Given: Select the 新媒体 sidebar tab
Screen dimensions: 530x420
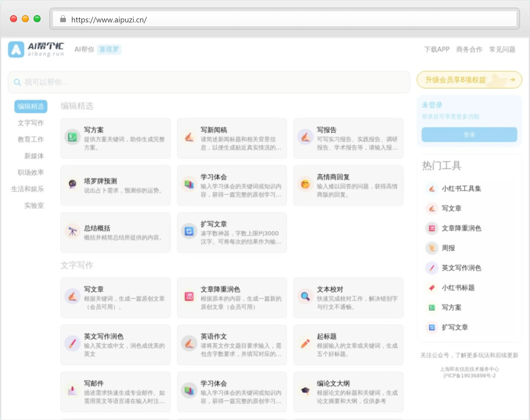Looking at the screenshot, I should [34, 156].
